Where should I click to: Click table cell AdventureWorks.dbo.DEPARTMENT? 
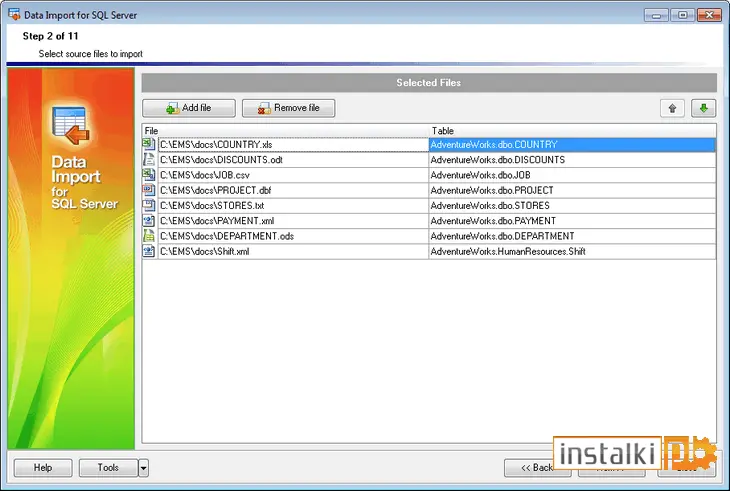pos(572,236)
